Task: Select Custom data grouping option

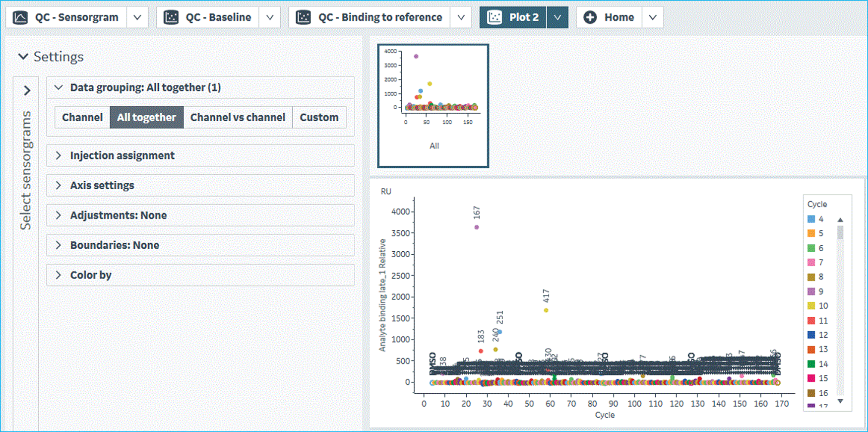Action: (319, 118)
